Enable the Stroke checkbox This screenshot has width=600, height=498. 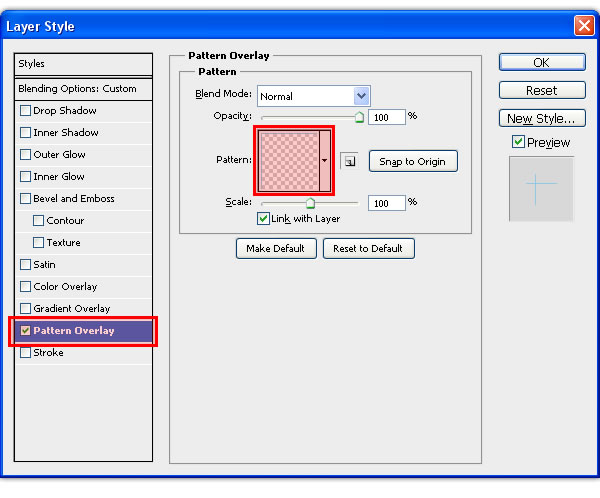[x=25, y=353]
